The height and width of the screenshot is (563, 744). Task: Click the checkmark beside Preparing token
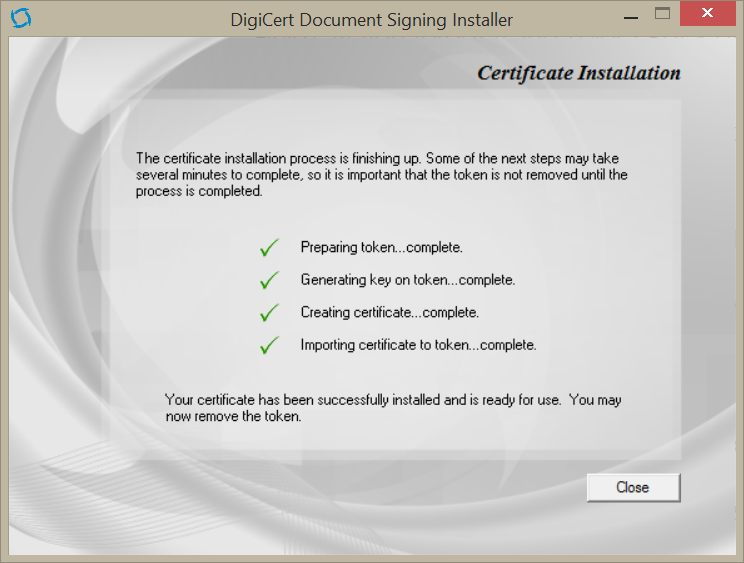pos(268,248)
